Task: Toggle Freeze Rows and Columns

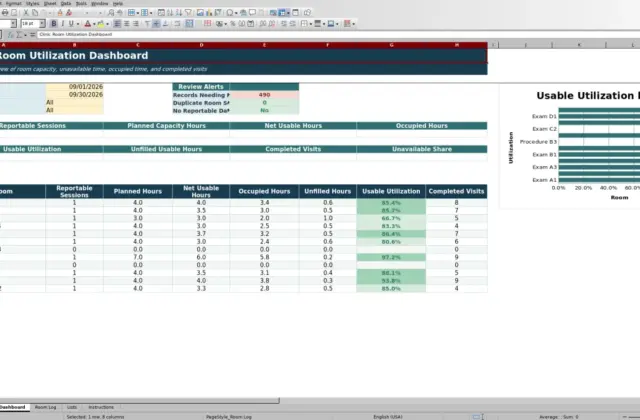Action: pos(282,13)
